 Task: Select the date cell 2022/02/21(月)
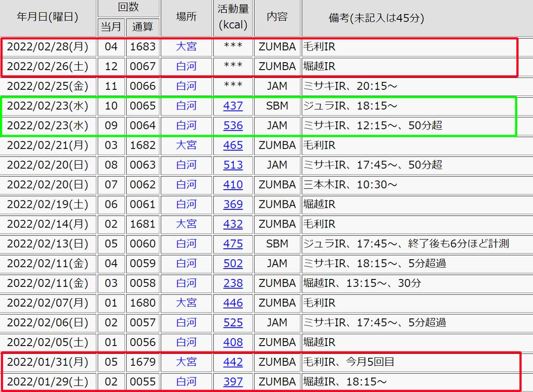coord(47,145)
